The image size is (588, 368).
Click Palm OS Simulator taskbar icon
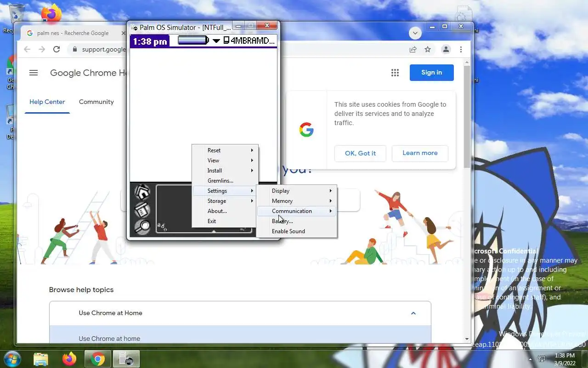pyautogui.click(x=126, y=359)
